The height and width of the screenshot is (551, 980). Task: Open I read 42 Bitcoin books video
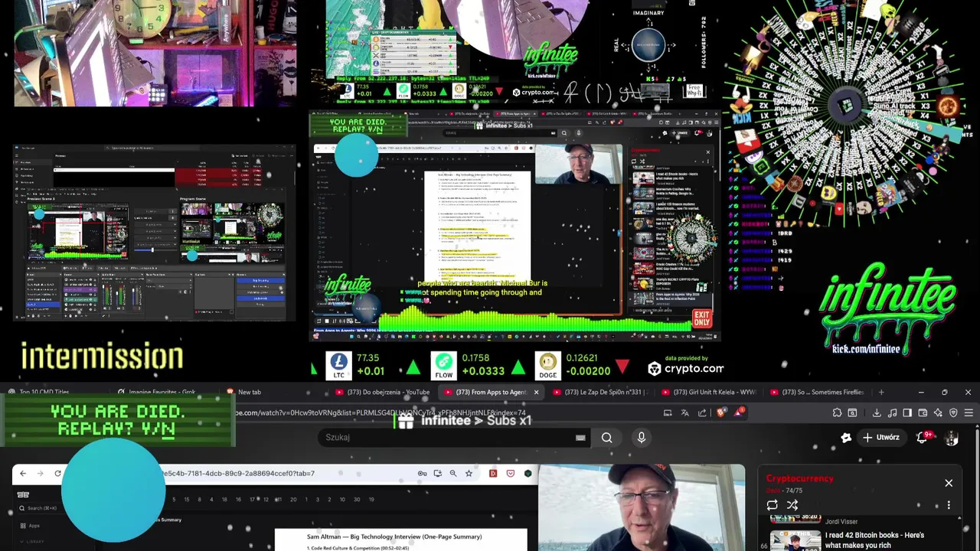[874, 540]
